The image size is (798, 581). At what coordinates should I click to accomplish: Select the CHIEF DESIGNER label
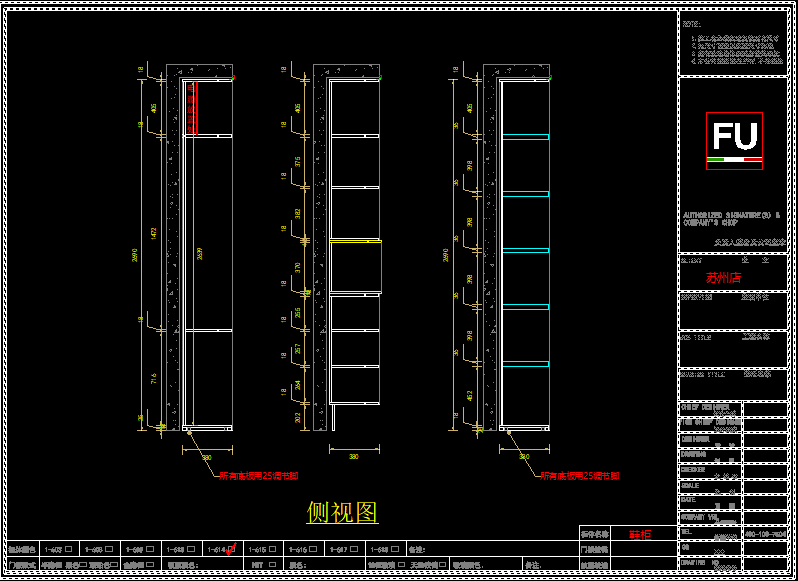tap(705, 408)
